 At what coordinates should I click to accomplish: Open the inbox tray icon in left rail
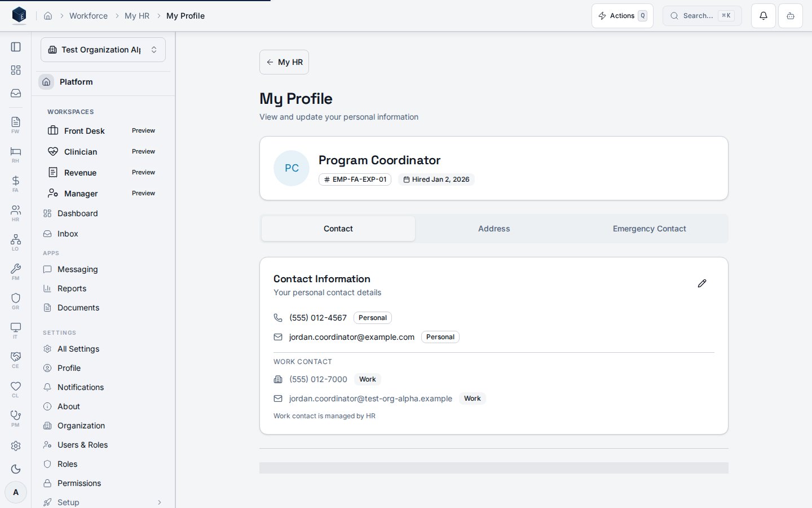(x=16, y=93)
